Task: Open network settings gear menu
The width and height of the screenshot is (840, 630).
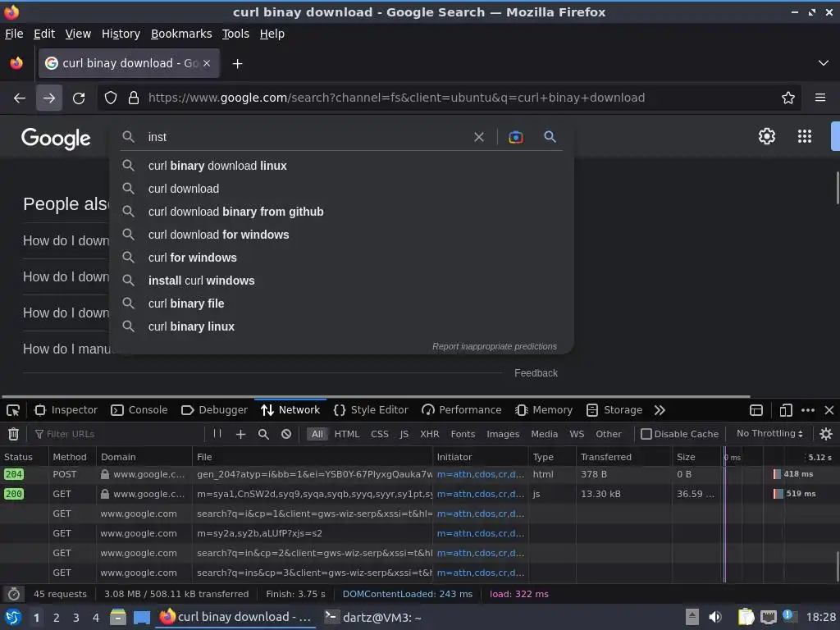Action: point(826,434)
